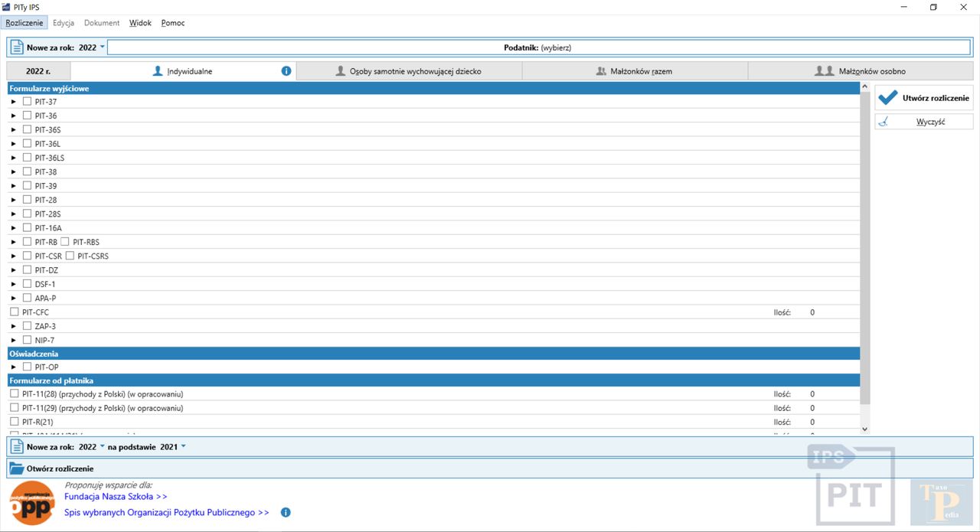
Task: Tick the APA-P checkbox
Action: coord(27,298)
